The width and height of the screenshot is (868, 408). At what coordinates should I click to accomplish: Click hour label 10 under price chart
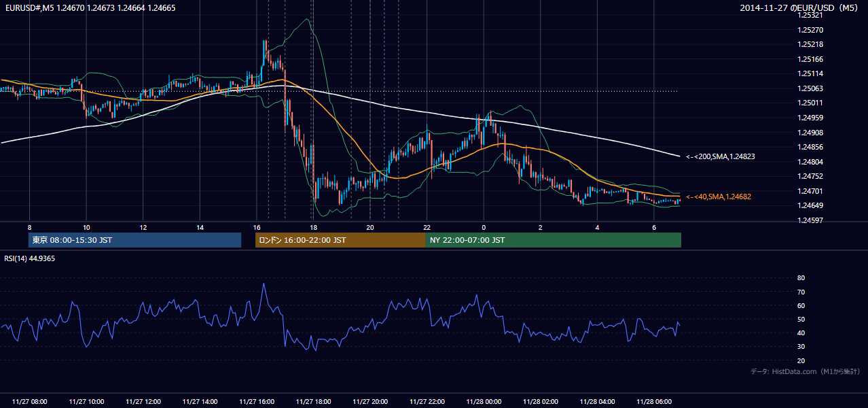(x=86, y=227)
